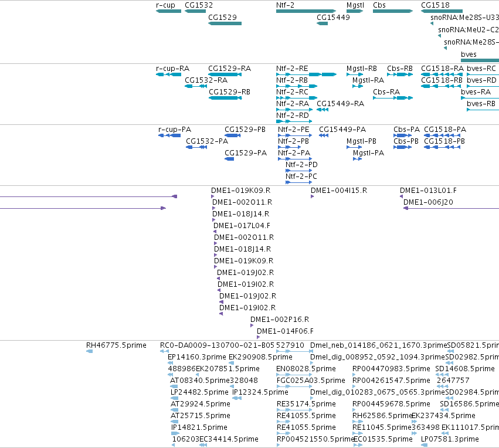This screenshot has width=499, height=448.
Task: Click the CG1529-PA label
Action: [246, 152]
